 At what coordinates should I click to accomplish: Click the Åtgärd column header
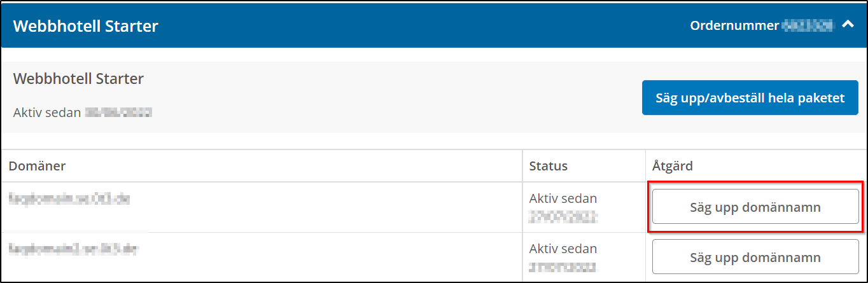pos(673,166)
